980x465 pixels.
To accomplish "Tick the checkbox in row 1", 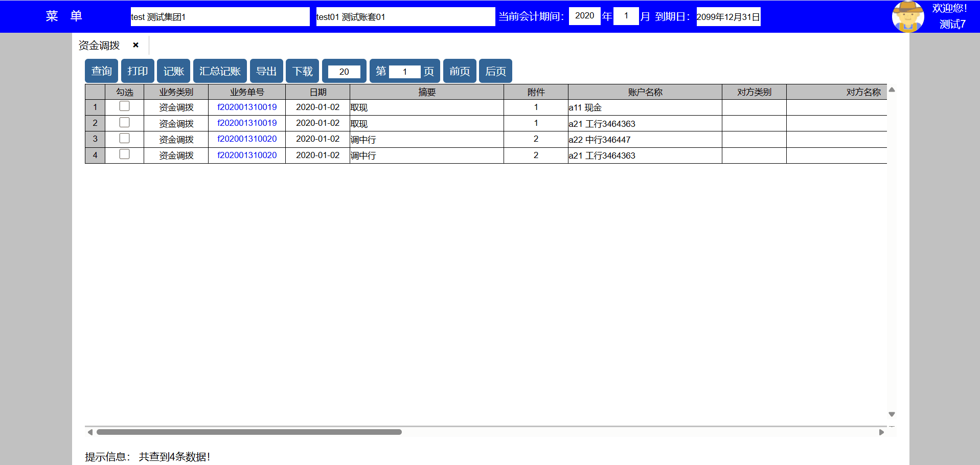I will (x=124, y=106).
